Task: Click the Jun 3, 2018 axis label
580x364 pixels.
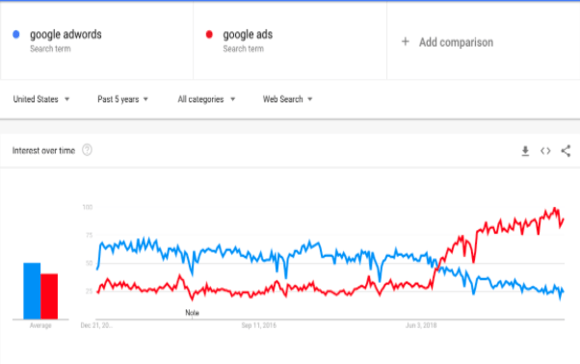Action: point(421,326)
